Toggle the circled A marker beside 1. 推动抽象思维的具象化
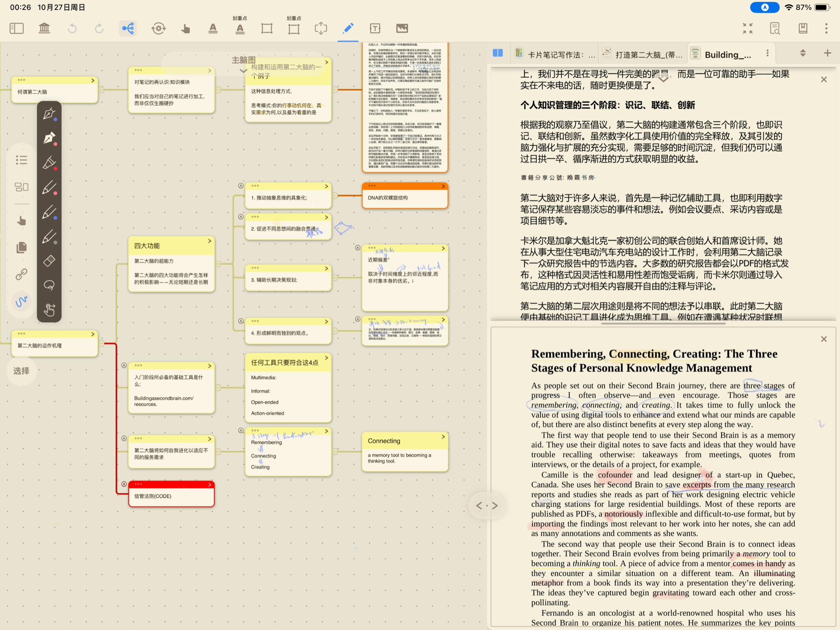Image resolution: width=840 pixels, height=630 pixels. click(x=241, y=186)
